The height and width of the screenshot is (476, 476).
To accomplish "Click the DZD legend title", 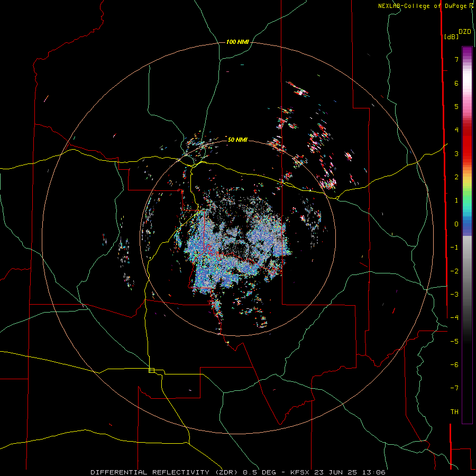I will point(465,32).
